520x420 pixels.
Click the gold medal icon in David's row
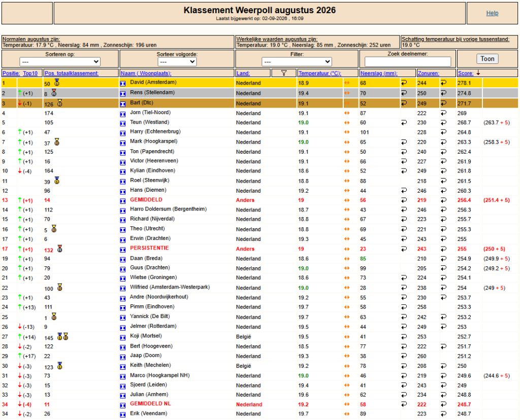click(57, 83)
